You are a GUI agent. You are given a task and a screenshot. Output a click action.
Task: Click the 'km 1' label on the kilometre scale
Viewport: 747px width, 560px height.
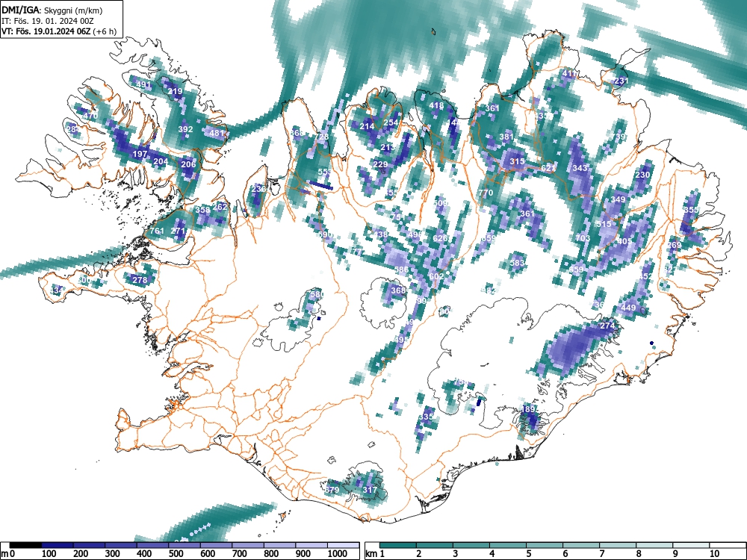pos(376,554)
